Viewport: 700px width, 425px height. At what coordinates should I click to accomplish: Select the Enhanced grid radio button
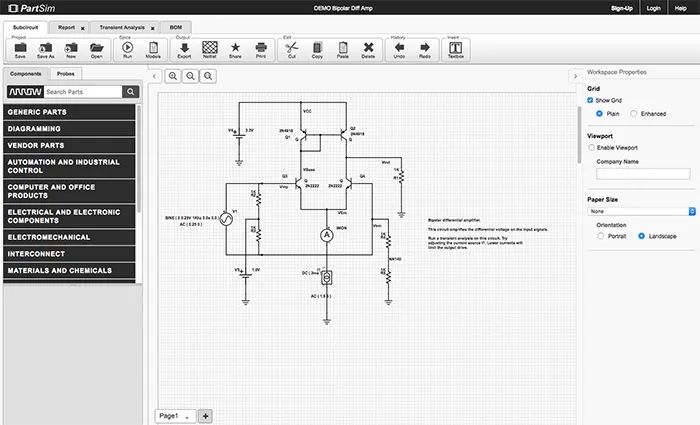coord(632,113)
